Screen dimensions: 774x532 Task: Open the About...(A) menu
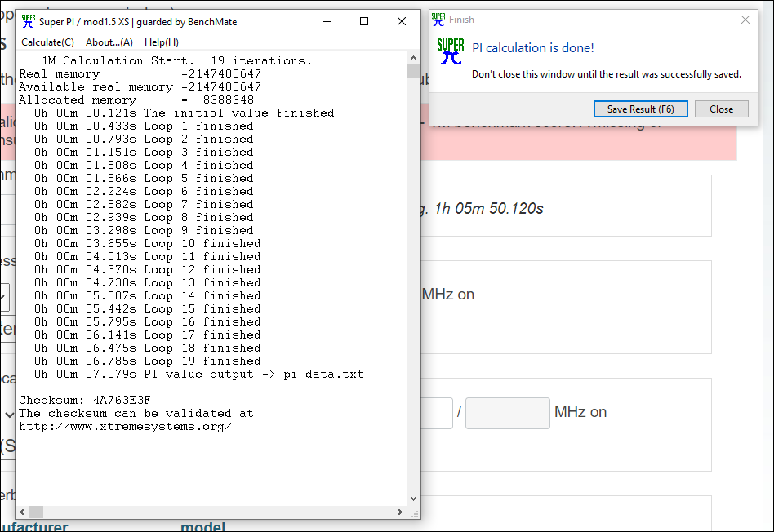click(x=109, y=42)
